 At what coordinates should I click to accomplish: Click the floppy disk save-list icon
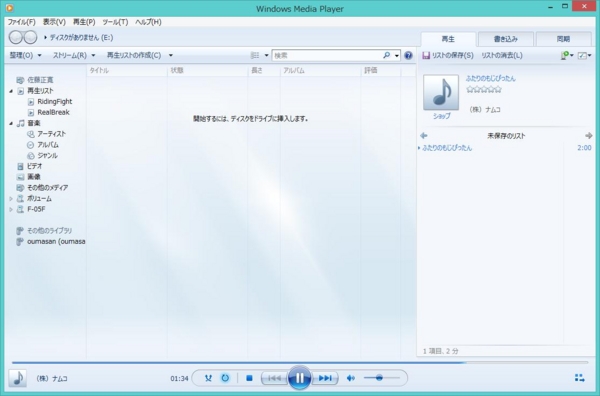pyautogui.click(x=426, y=55)
